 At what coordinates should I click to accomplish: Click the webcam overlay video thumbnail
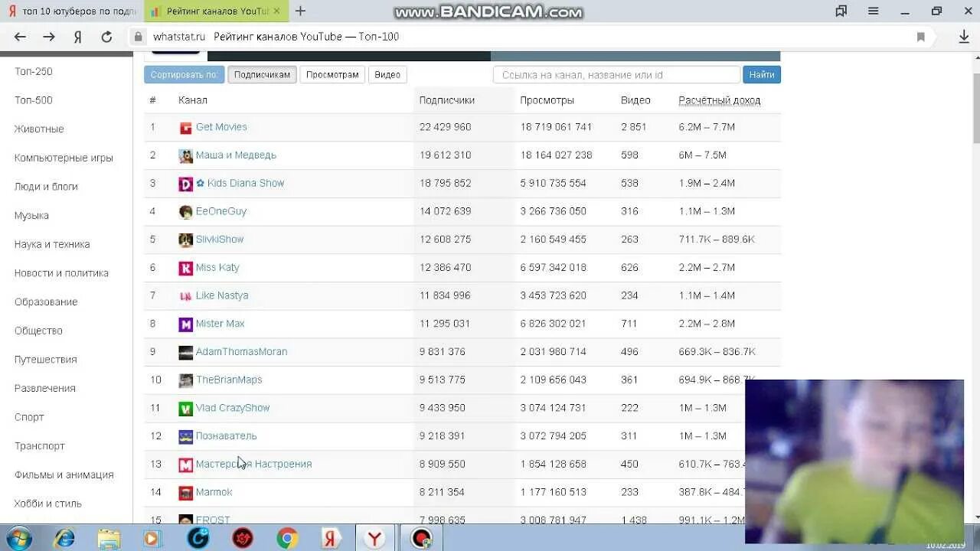tap(854, 461)
